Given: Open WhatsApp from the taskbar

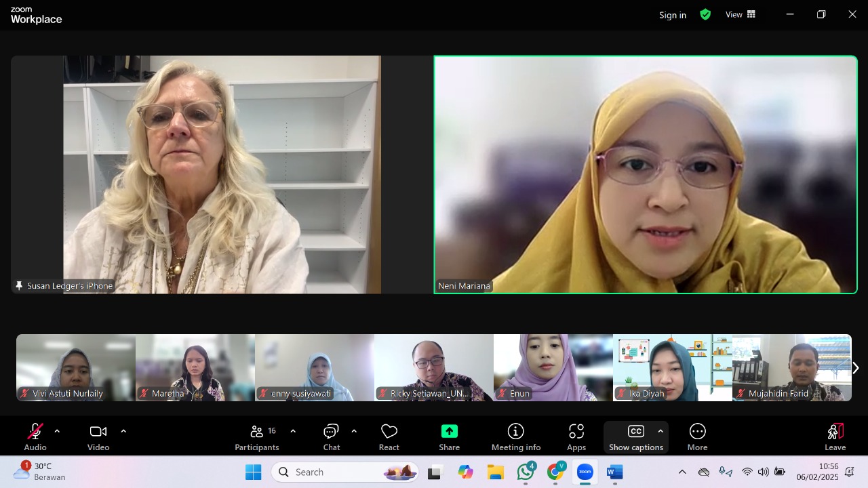Looking at the screenshot, I should pos(526,472).
